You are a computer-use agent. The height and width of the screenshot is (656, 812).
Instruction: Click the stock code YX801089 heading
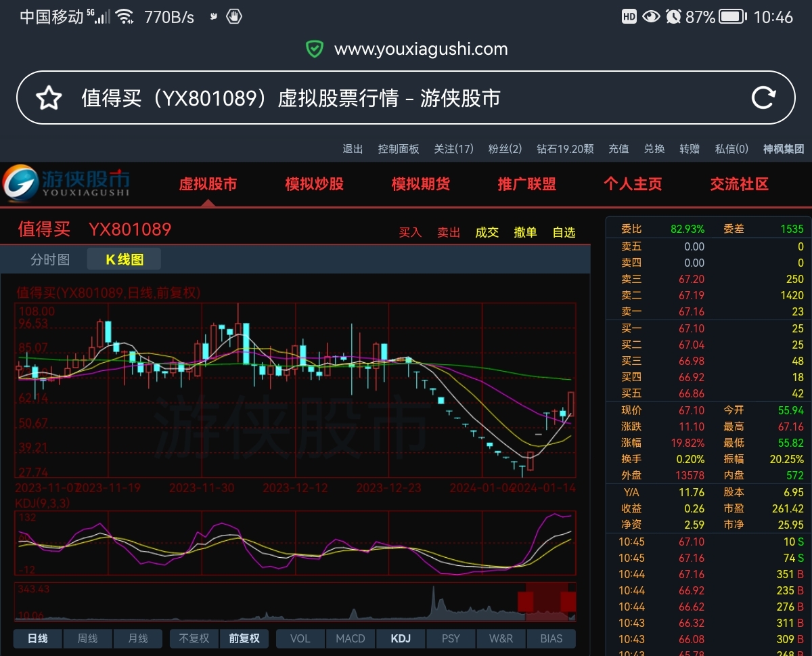tap(130, 229)
